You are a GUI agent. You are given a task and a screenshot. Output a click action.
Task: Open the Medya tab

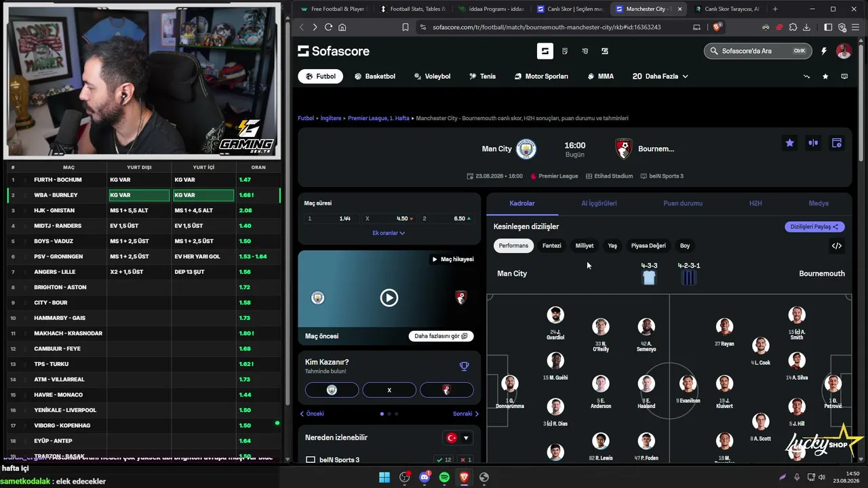coord(818,203)
